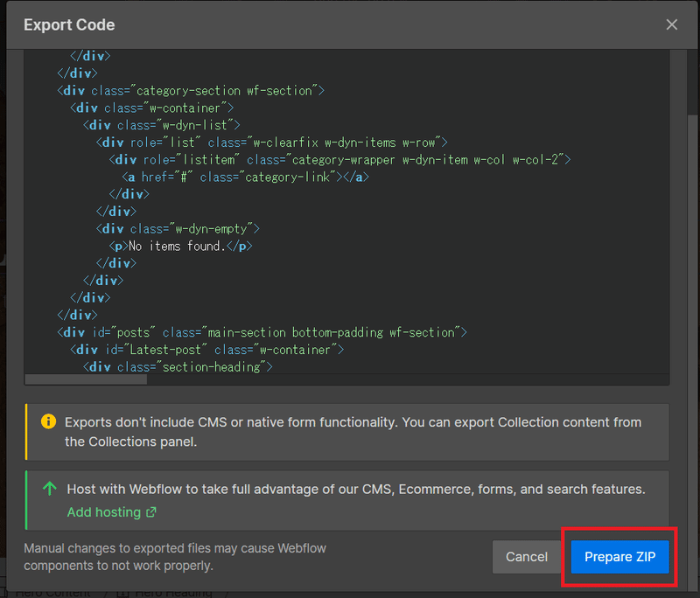Click the 'w-dyn-list' div line
700x598 pixels.
coord(162,125)
